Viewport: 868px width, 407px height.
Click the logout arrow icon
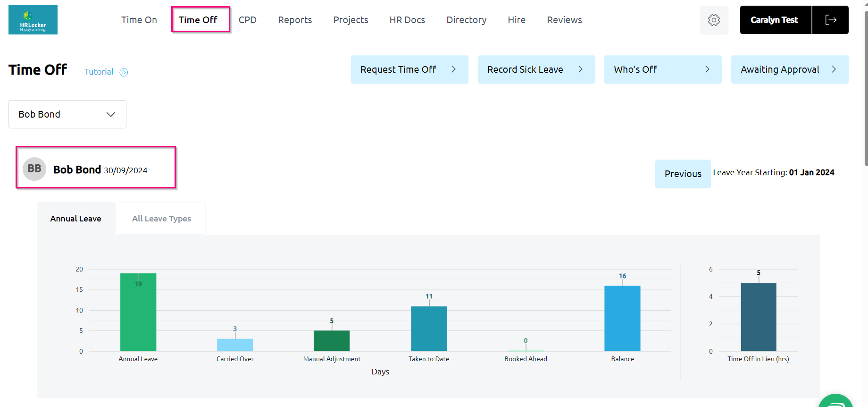[x=830, y=20]
